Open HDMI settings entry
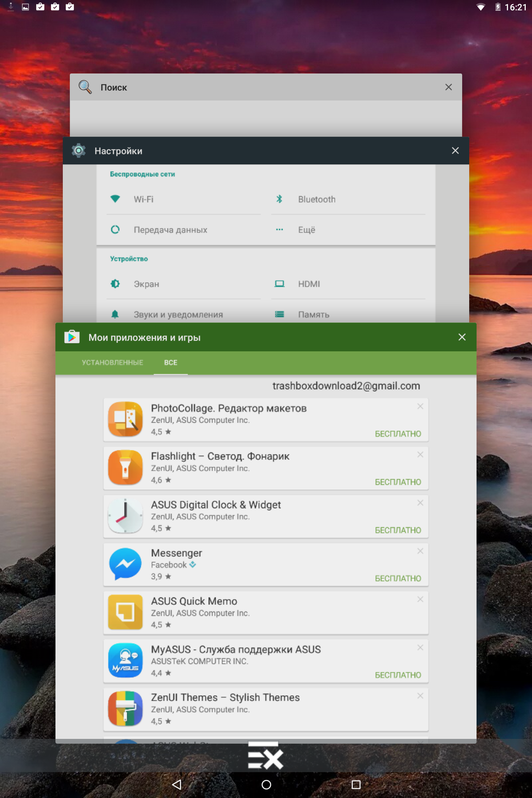Viewport: 532px width, 798px height. 348,284
